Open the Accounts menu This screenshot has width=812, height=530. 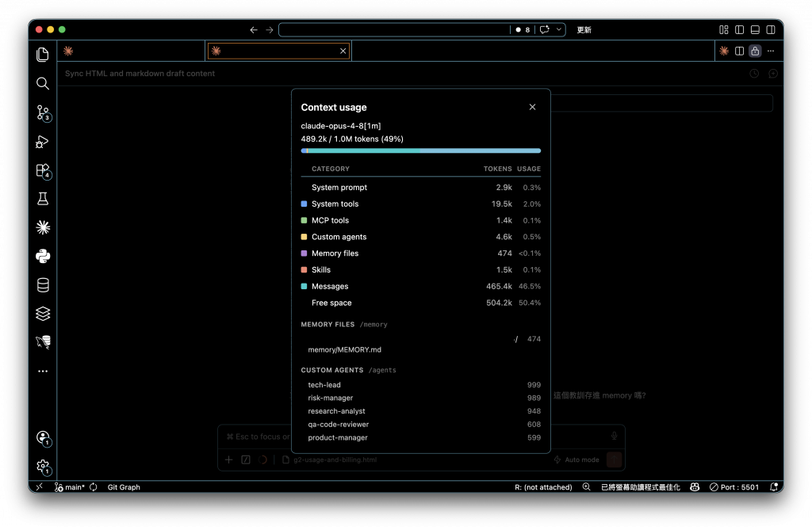43,438
